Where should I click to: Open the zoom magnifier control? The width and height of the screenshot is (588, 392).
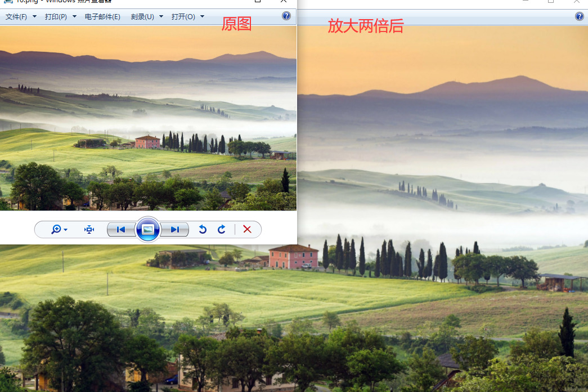coord(56,229)
